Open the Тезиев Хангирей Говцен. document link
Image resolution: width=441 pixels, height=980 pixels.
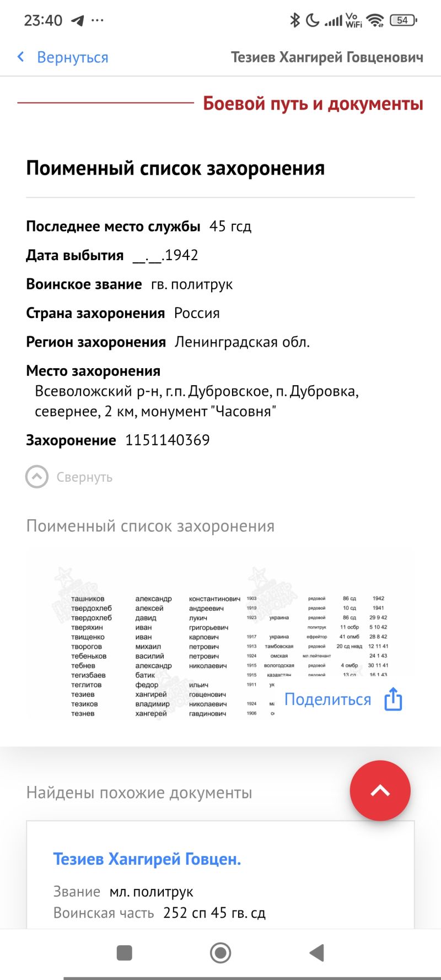click(147, 859)
